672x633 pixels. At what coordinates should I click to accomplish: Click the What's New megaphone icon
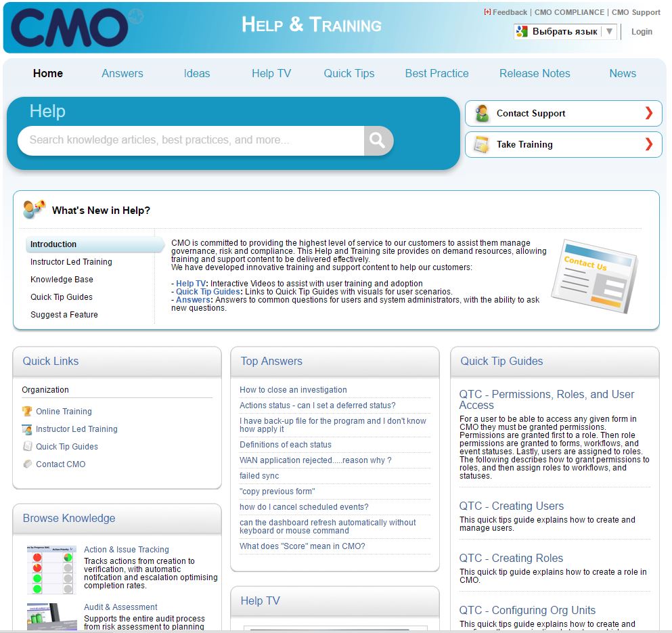[35, 209]
